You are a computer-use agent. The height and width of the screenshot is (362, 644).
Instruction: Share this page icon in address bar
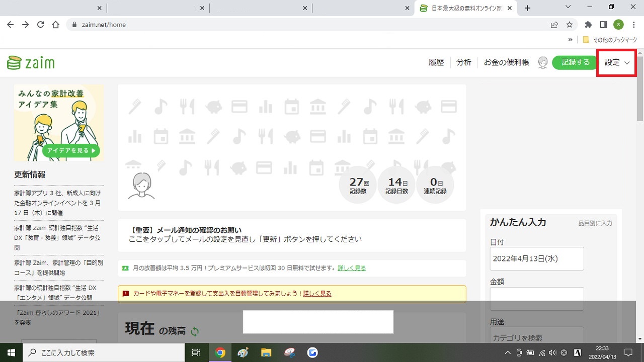(x=554, y=24)
